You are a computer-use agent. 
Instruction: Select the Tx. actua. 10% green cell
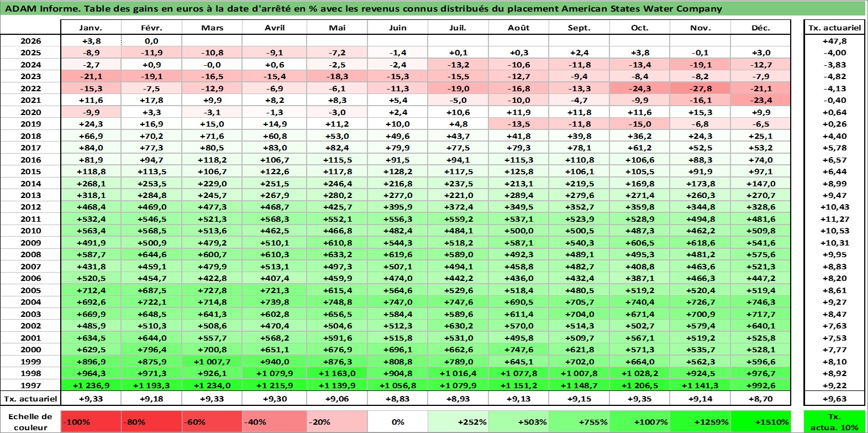(x=834, y=421)
